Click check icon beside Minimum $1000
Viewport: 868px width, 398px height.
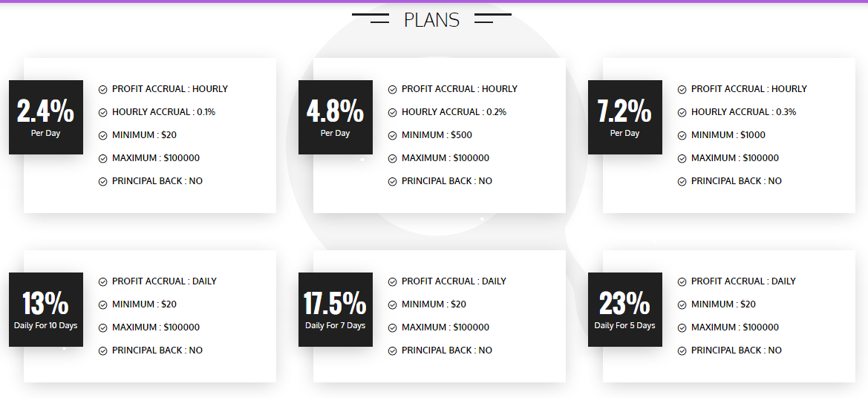(x=682, y=135)
